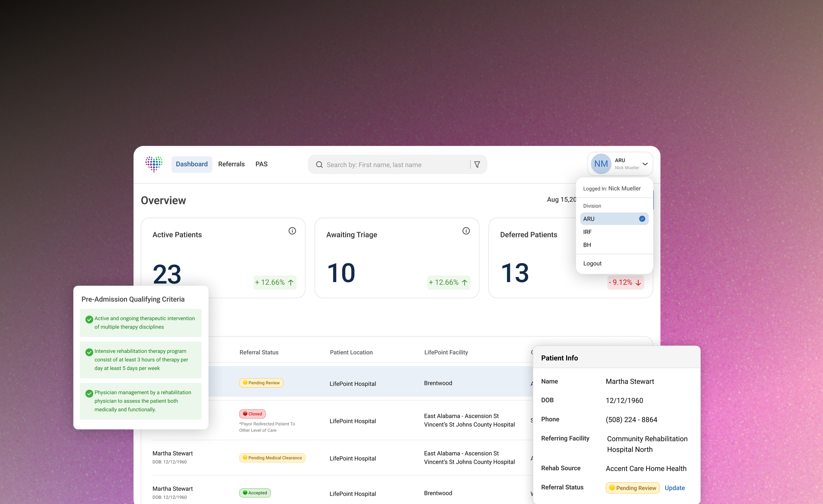Click Awaiting Triage info icon
Image resolution: width=823 pixels, height=504 pixels.
[x=466, y=231]
